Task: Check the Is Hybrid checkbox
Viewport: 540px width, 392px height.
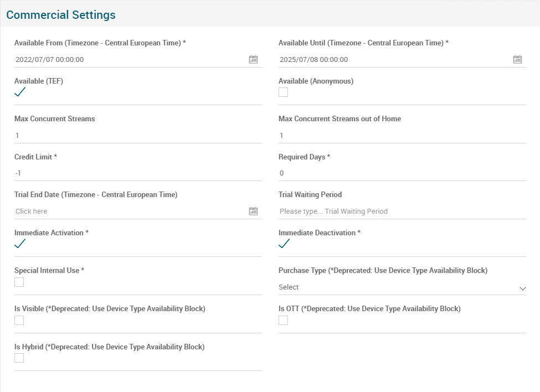Action: (19, 358)
